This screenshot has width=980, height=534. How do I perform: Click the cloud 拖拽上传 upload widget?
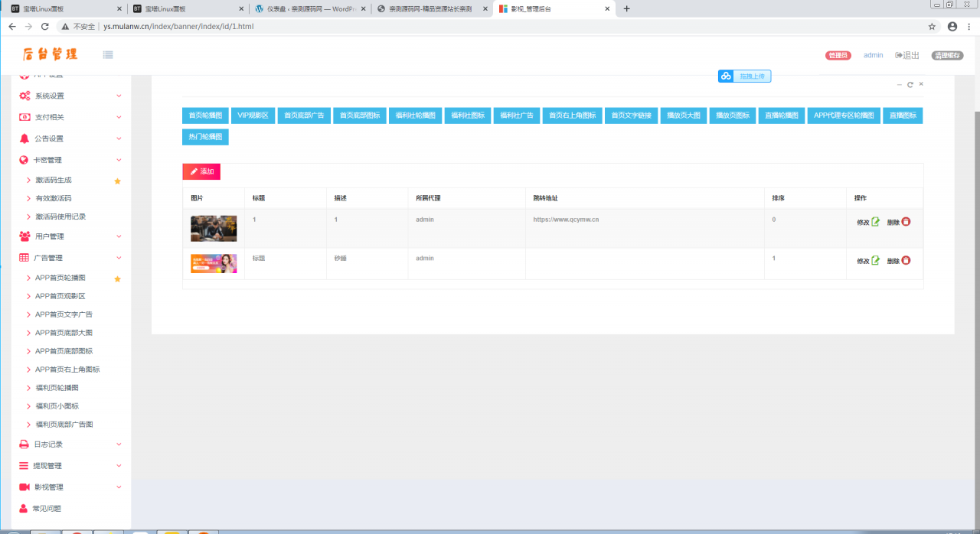click(x=744, y=76)
